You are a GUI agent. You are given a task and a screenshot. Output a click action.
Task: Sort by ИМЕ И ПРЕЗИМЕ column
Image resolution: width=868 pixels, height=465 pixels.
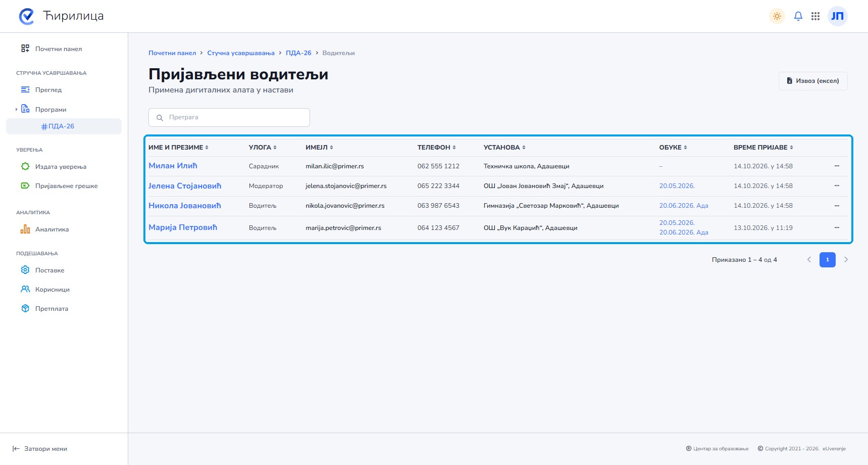tap(178, 148)
